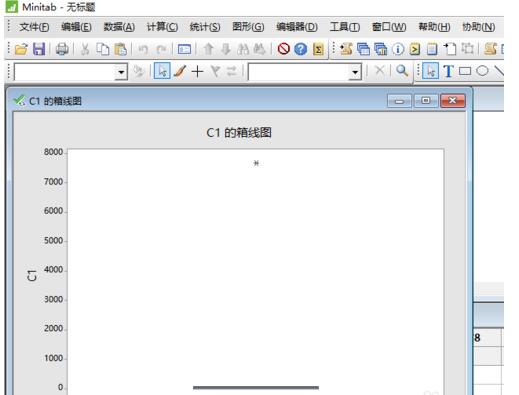Viewport: 519px width, 395px height.
Task: Select the Rectangle drawing tool
Action: coord(465,71)
